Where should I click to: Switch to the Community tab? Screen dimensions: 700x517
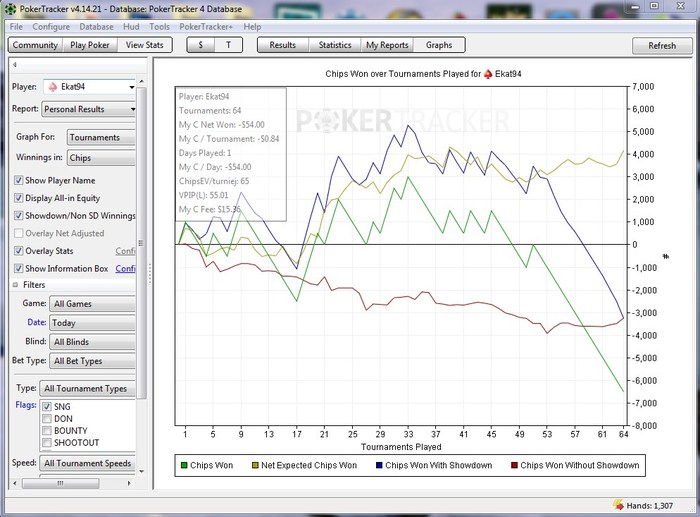(35, 45)
